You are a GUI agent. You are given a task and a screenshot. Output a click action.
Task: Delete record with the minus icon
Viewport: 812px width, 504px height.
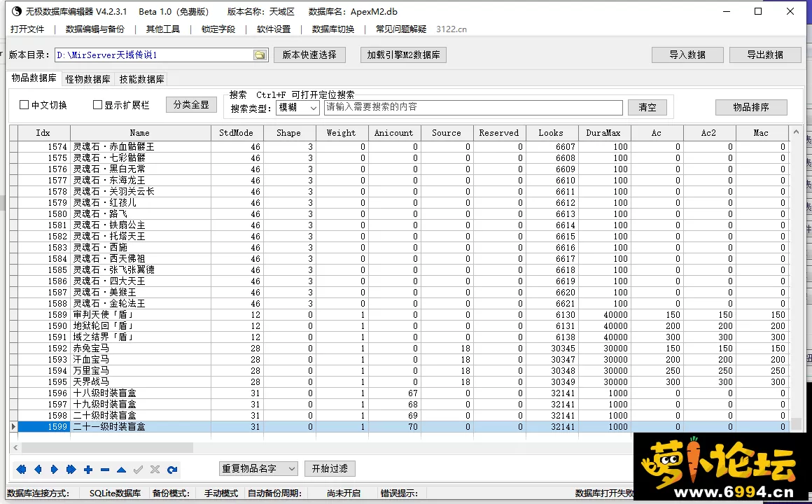(105, 470)
